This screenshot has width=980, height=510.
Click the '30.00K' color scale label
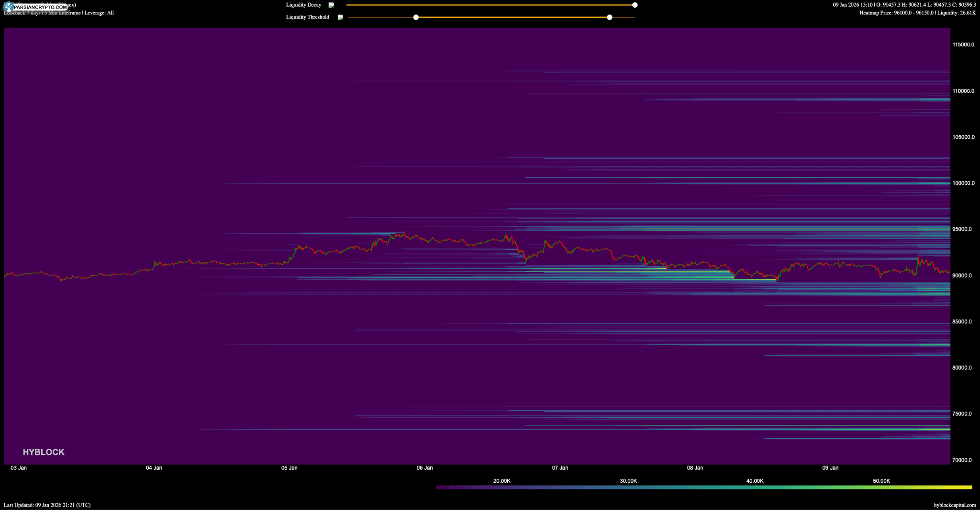(628, 481)
